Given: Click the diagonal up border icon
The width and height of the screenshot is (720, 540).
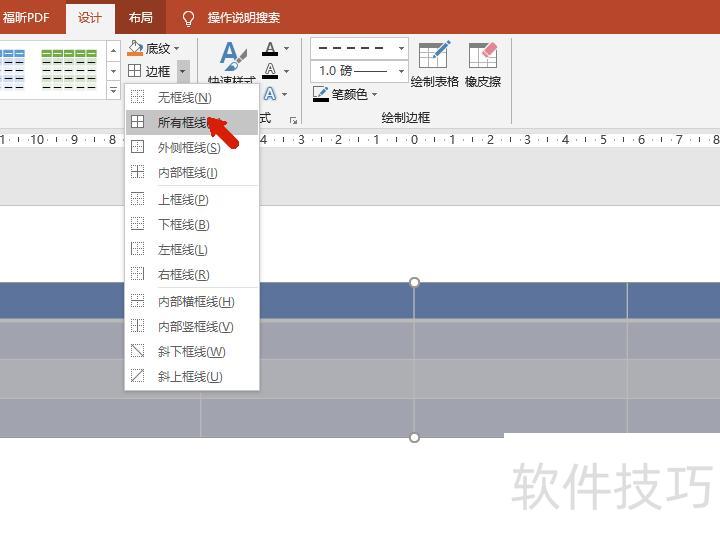Looking at the screenshot, I should click(137, 376).
